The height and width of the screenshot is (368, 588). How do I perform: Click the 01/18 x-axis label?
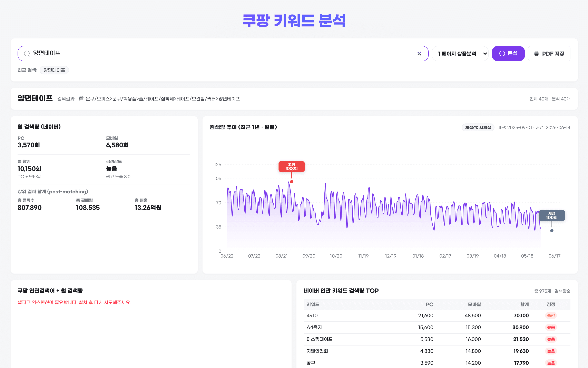[x=418, y=256]
